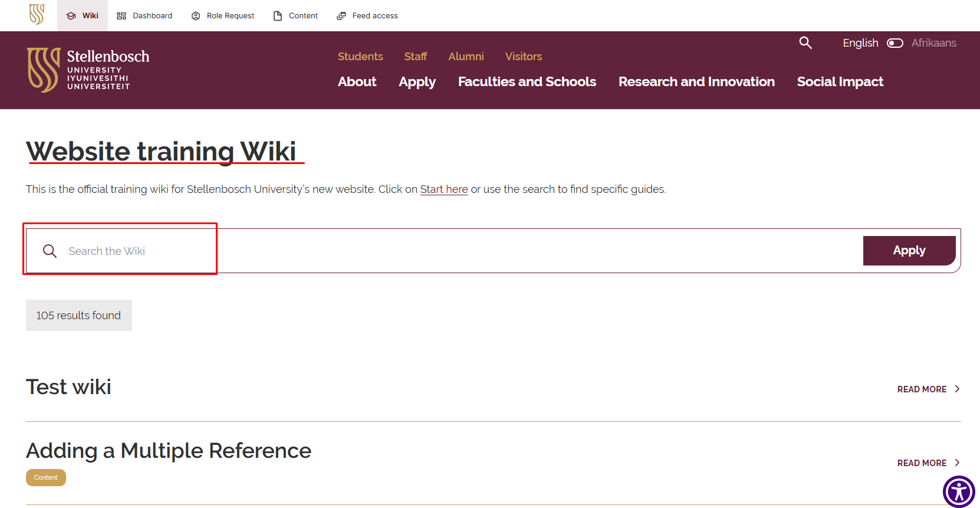Viewport: 980px width, 508px height.
Task: Open the Adding a Multiple Reference article
Action: 169,451
